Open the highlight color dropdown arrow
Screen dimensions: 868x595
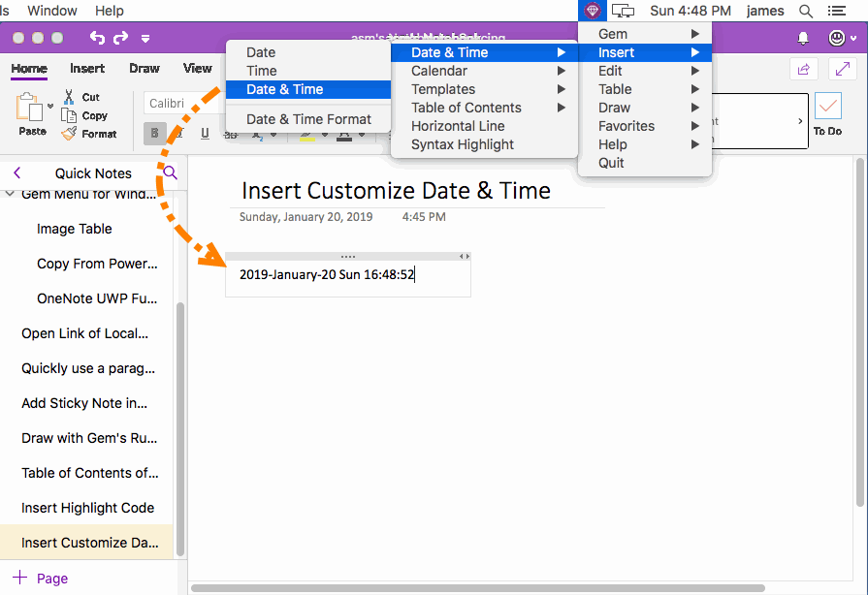(x=325, y=135)
